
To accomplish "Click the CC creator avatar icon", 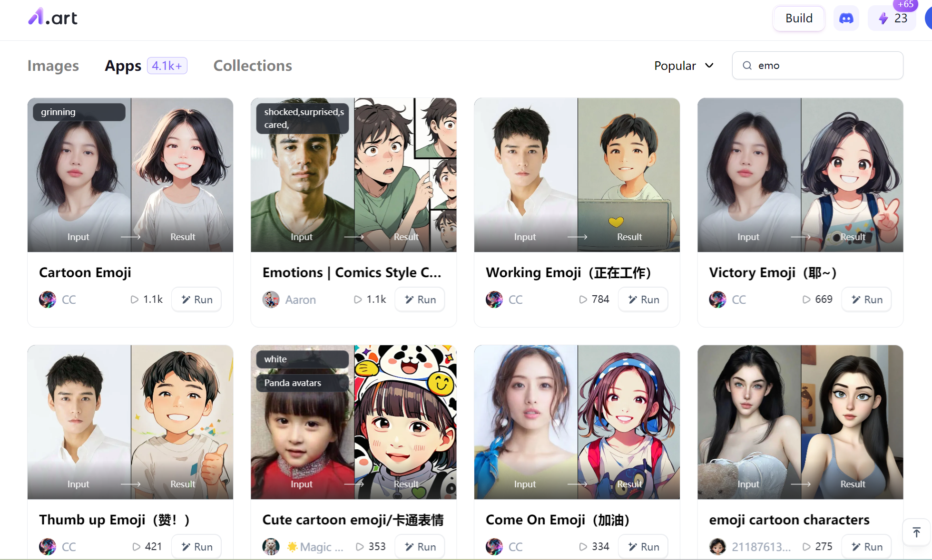I will pos(47,299).
